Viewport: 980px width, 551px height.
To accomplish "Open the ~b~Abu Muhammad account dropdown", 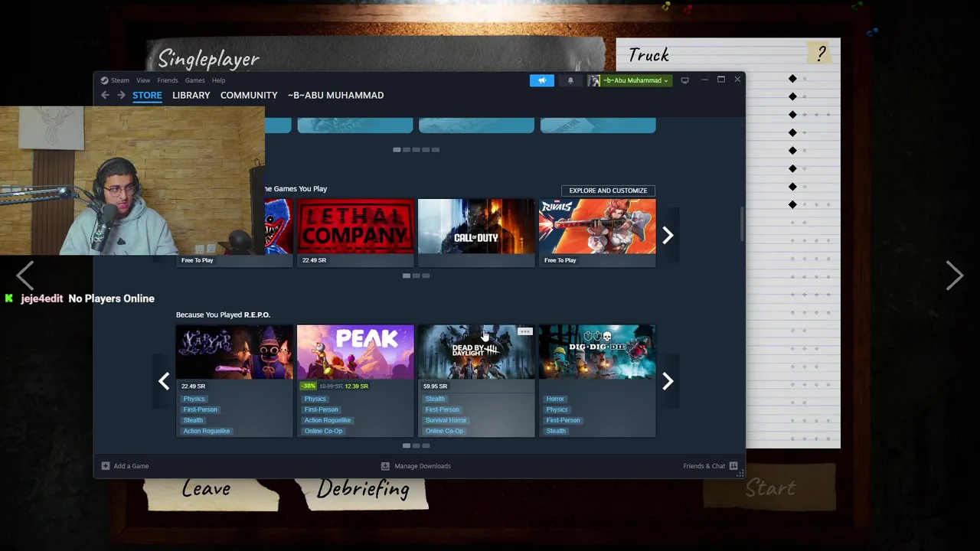I will [635, 80].
